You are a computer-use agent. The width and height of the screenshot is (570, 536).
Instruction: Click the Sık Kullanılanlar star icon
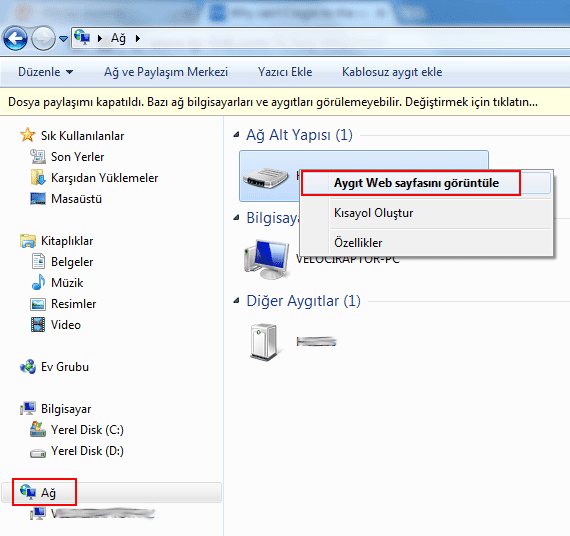(28, 135)
